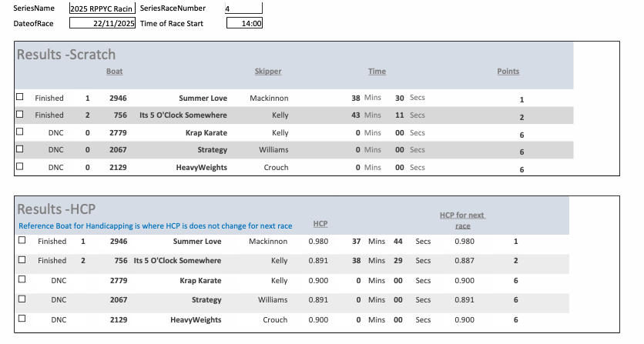This screenshot has width=644, height=344.
Task: Click the Skipper column header
Action: coord(268,72)
